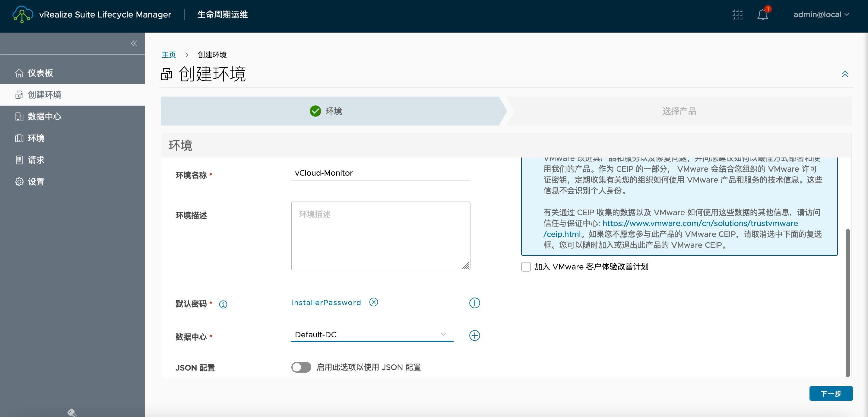Click the 设置 gear icon in sidebar
Viewport: 868px width, 417px height.
pos(19,182)
